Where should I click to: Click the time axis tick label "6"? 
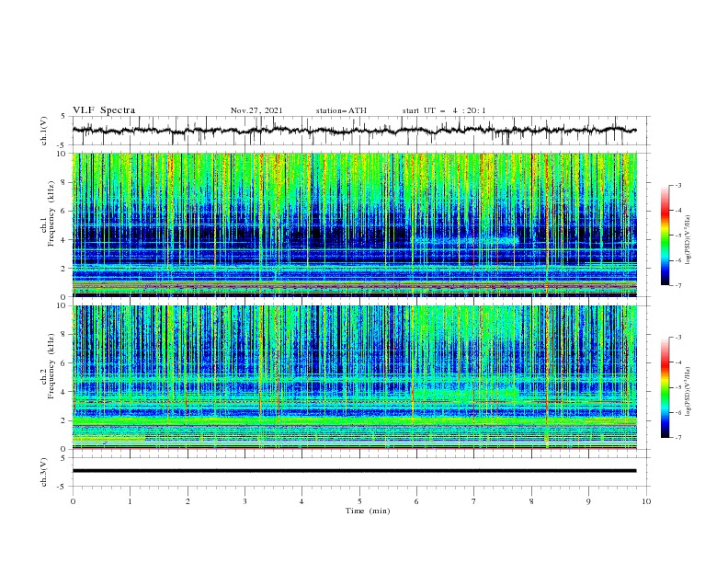pyautogui.click(x=416, y=501)
